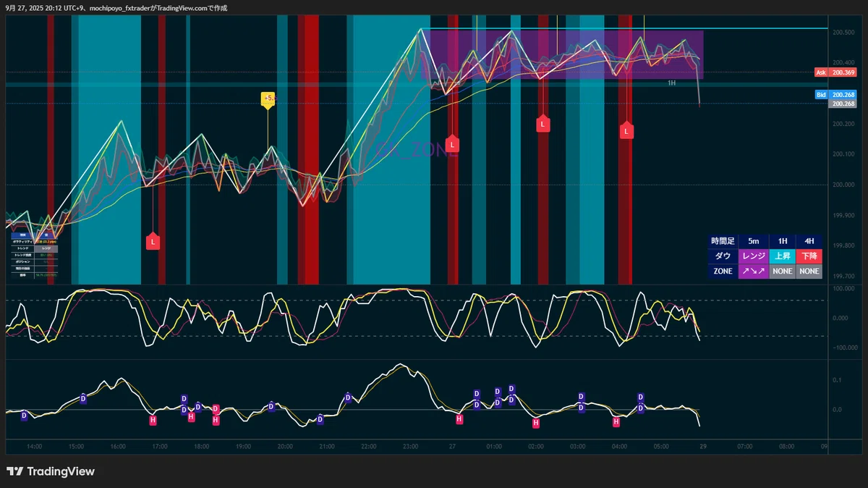Click the date 27 on the time axis
868x488 pixels.
(x=452, y=447)
